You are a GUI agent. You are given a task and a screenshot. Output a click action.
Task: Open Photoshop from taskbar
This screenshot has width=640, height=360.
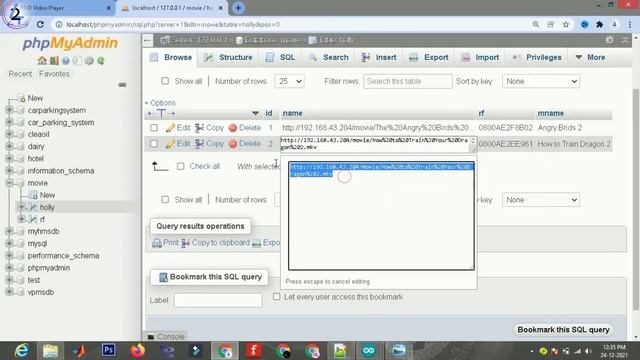point(109,351)
